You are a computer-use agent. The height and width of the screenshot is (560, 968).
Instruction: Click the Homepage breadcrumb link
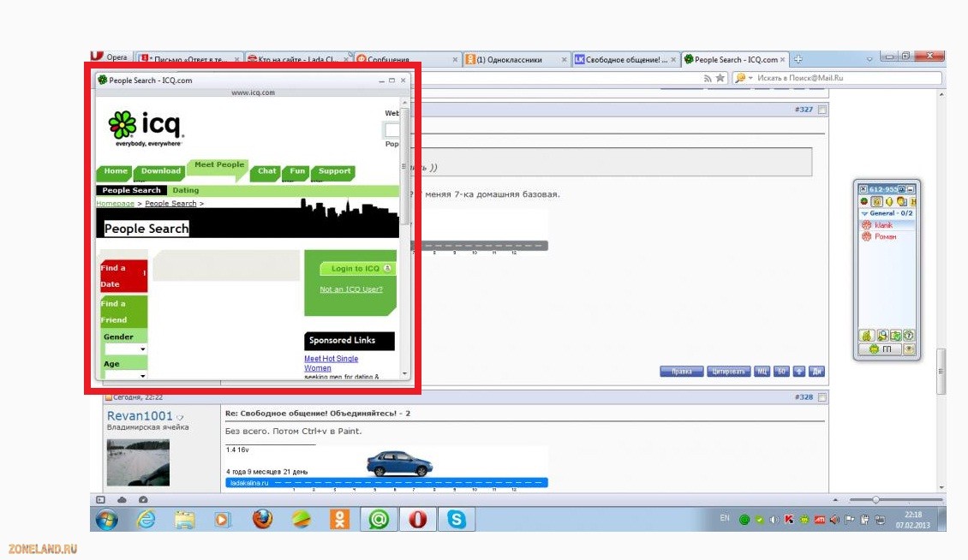115,203
